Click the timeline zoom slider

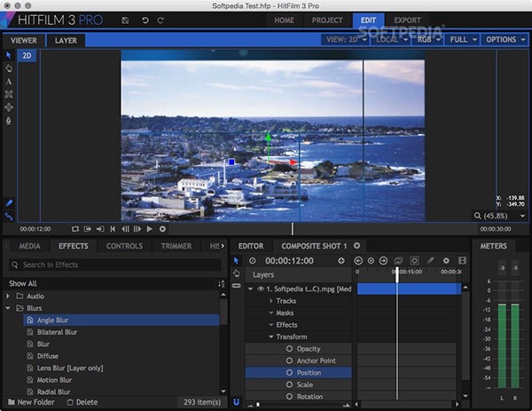tap(258, 405)
